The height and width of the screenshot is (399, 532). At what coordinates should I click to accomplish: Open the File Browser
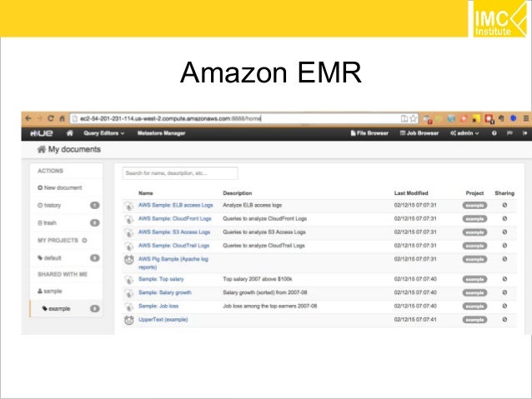click(369, 133)
